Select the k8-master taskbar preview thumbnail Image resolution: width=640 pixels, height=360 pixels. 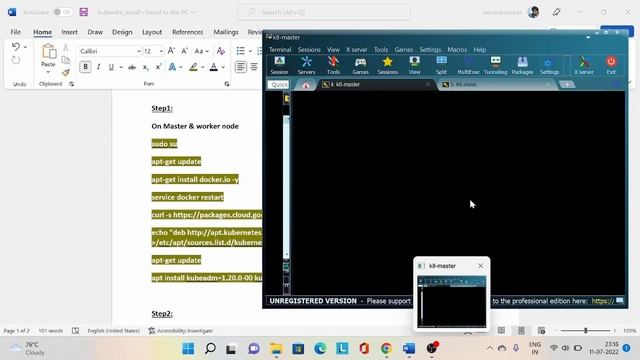coord(451,302)
